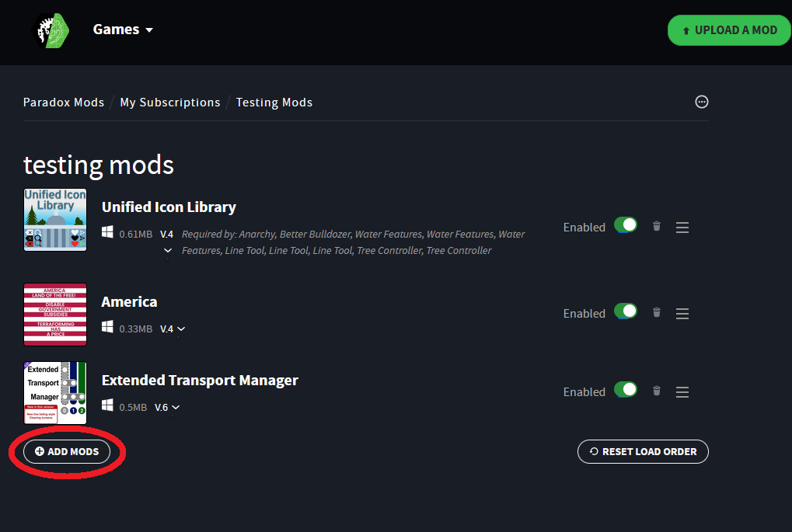Toggle the America mod off
The height and width of the screenshot is (532, 792).
pyautogui.click(x=624, y=311)
